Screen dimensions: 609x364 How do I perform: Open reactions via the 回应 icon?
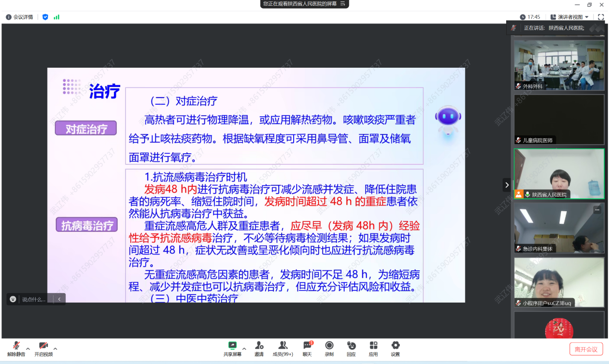[x=351, y=348]
